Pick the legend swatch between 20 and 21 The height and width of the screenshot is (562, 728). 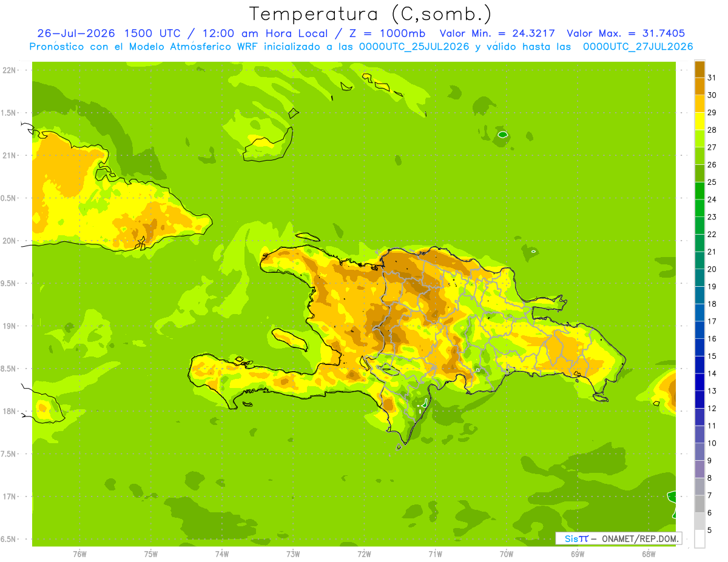click(699, 260)
